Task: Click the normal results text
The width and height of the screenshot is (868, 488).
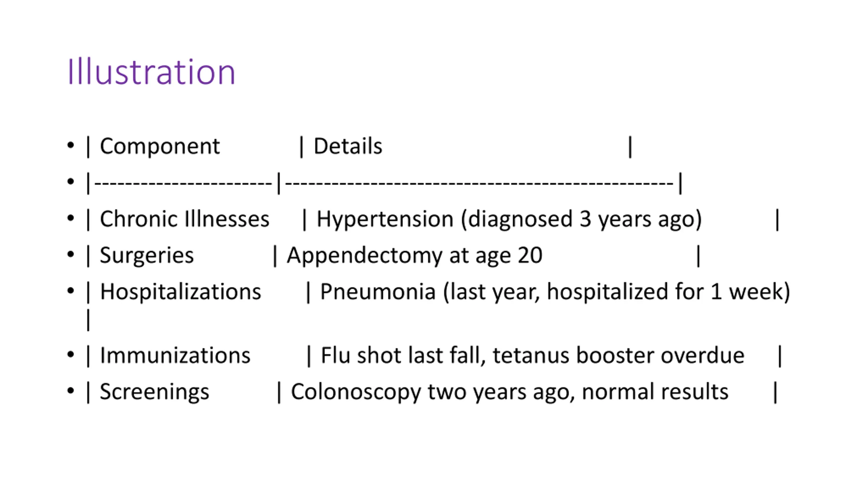Action: point(655,392)
